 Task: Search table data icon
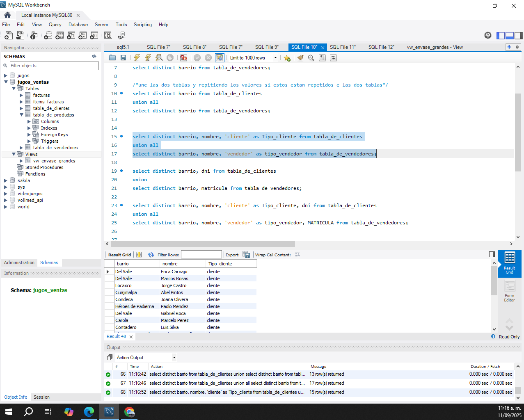click(108, 36)
